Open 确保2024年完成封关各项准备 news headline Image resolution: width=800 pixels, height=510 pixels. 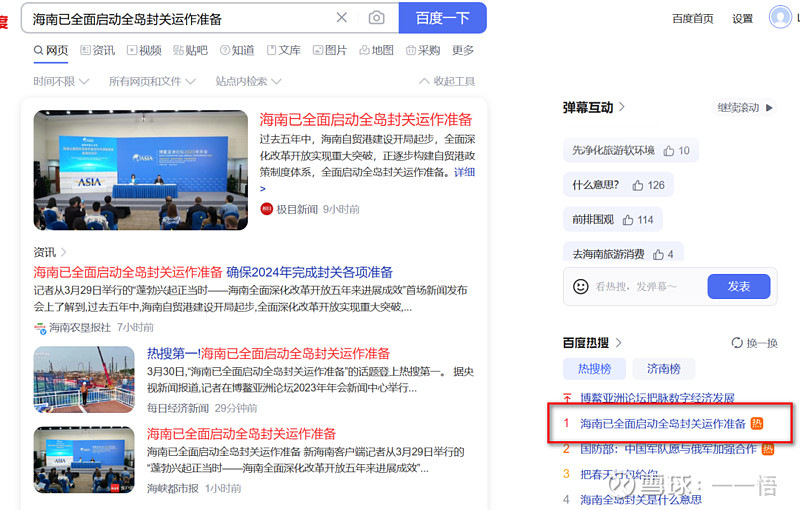click(310, 272)
